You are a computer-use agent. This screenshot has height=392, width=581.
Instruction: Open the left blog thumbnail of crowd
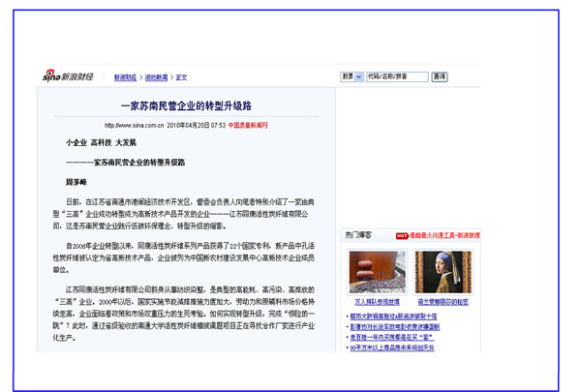tap(377, 273)
